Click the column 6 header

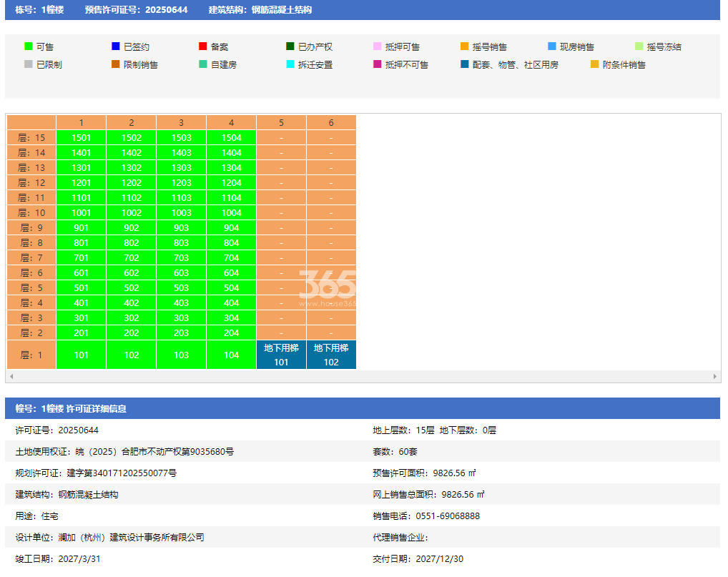(331, 122)
